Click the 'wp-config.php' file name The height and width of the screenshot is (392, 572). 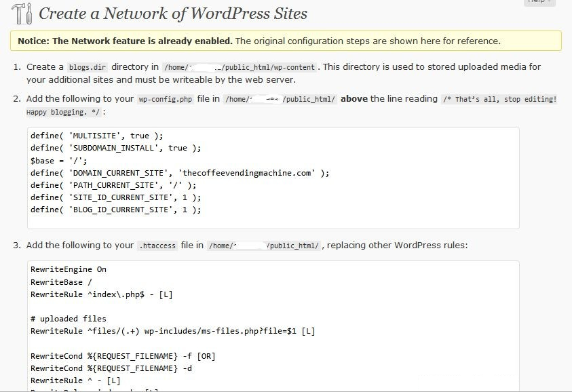point(166,99)
